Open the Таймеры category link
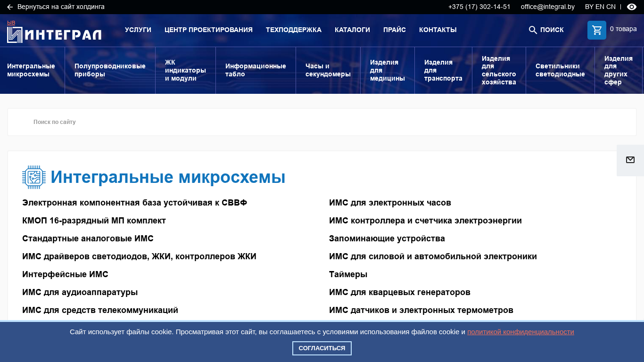The height and width of the screenshot is (362, 644). pyautogui.click(x=348, y=274)
